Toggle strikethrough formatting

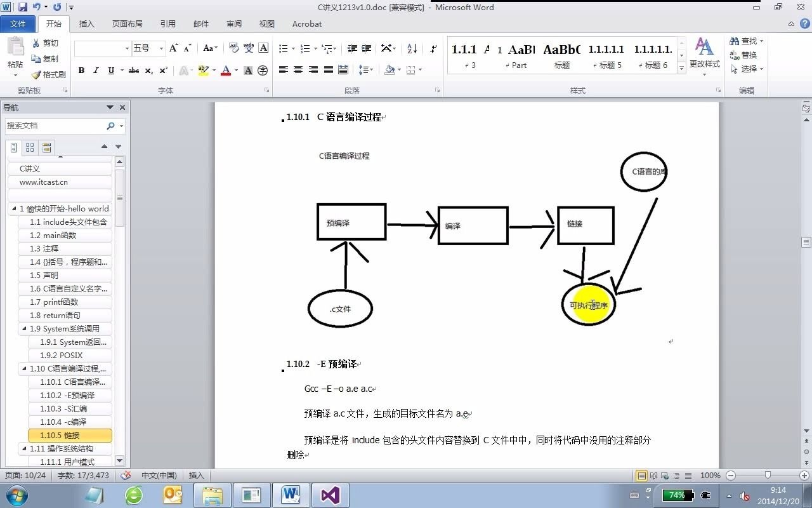[133, 70]
